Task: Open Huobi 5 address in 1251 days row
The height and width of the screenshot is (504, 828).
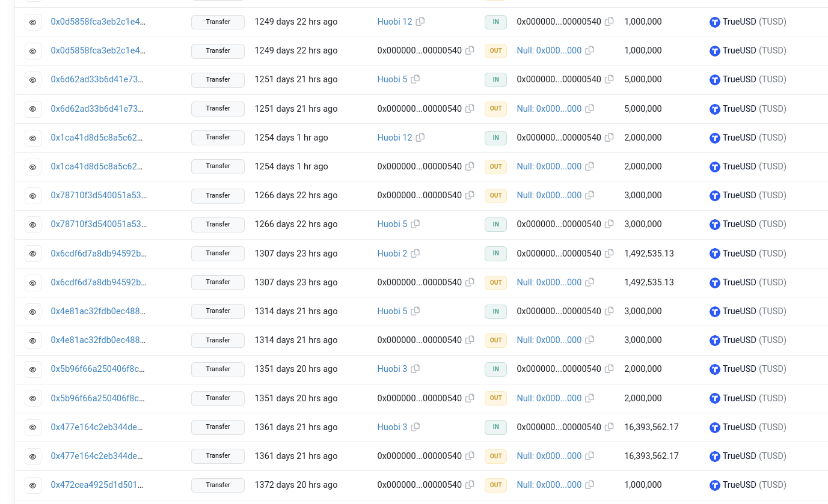Action: pos(392,79)
